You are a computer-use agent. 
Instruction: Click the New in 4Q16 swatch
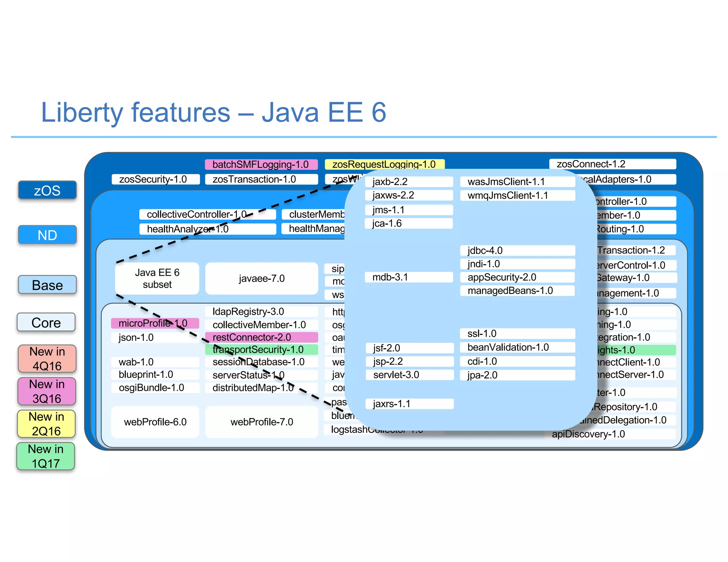[47, 358]
